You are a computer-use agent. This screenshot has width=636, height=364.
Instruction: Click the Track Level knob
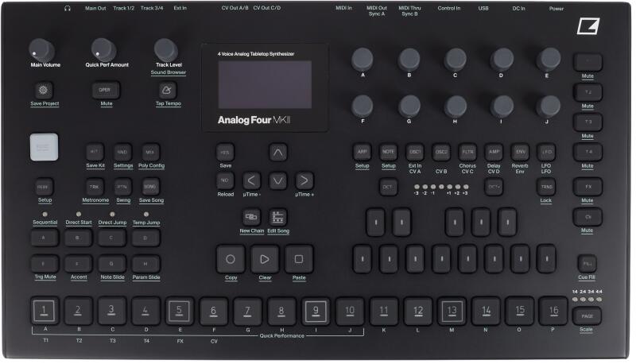pos(166,50)
